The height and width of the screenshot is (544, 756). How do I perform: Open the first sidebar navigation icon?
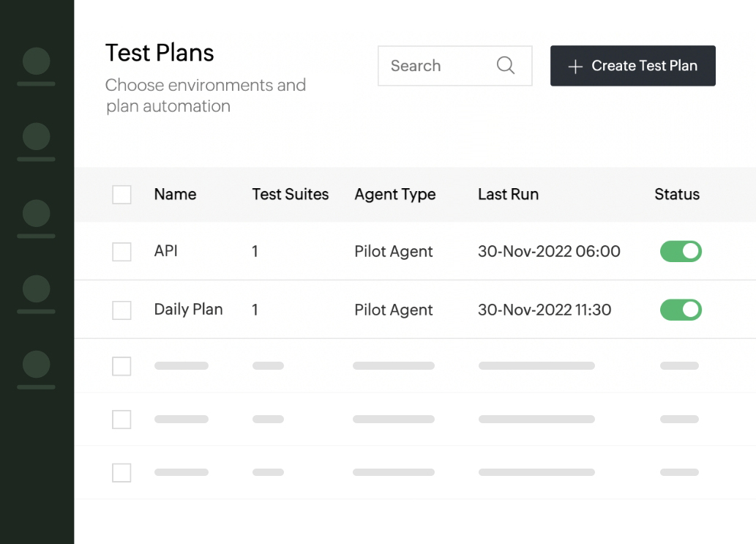(x=37, y=61)
